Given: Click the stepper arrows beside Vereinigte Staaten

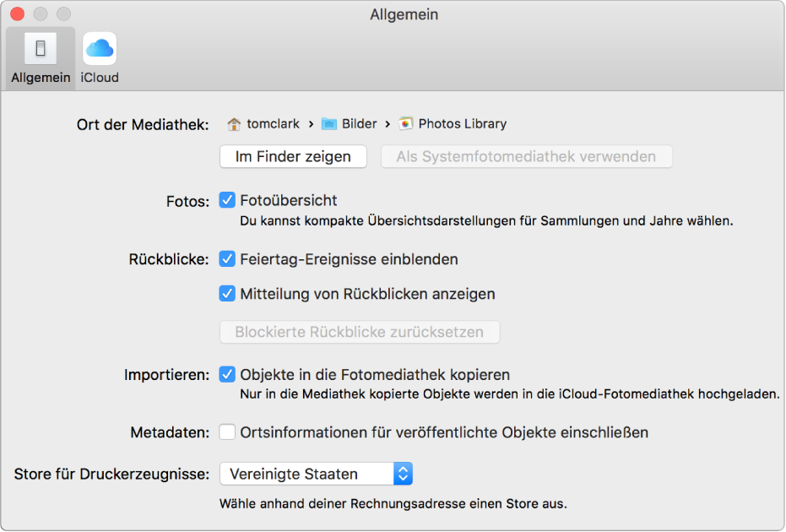Looking at the screenshot, I should coord(402,474).
